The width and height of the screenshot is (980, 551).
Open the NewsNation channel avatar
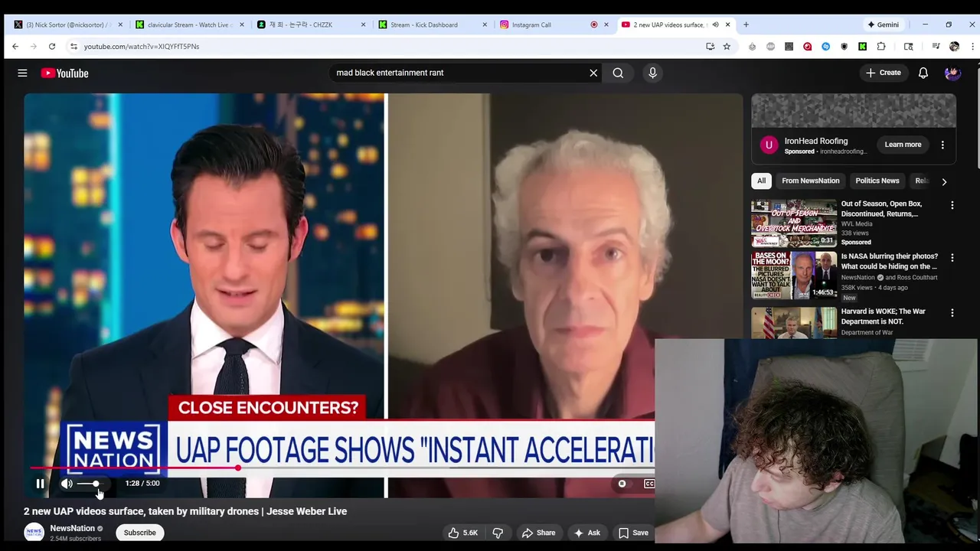34,533
